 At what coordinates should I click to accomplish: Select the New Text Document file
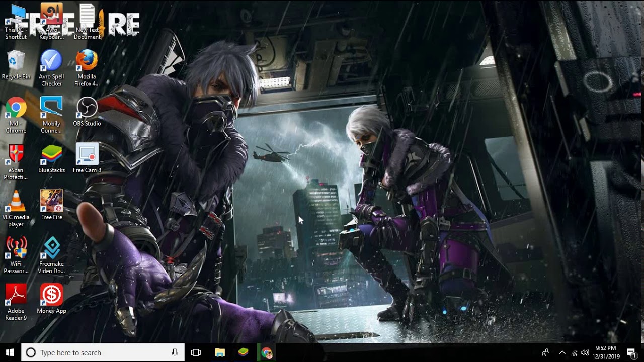click(x=87, y=21)
